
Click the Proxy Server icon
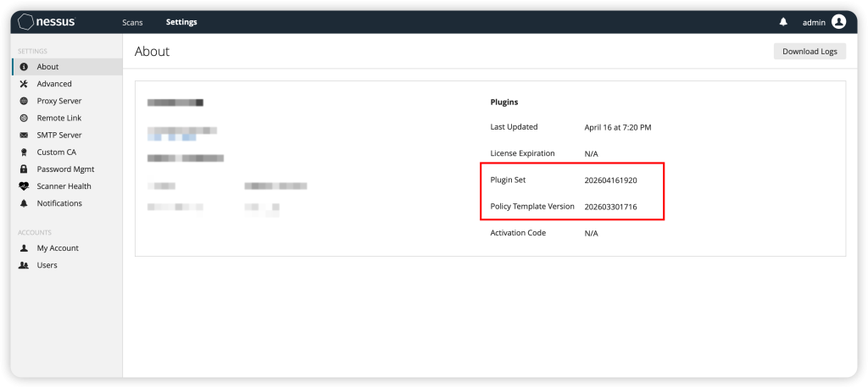click(24, 101)
